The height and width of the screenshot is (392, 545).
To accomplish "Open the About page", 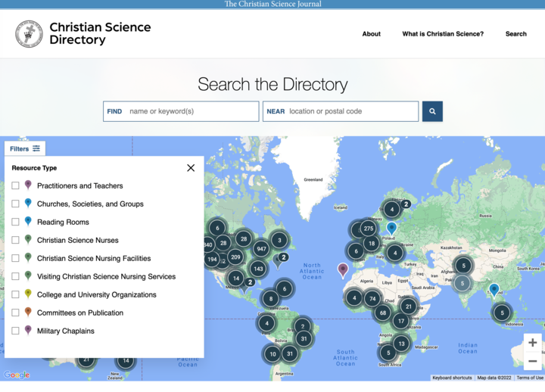I will pos(371,34).
